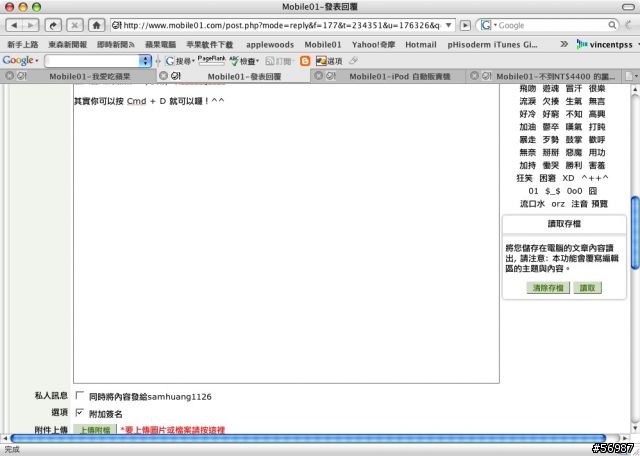Click the toolbar pill button in the title bar
Viewport: 640px width, 456px height.
tap(628, 7)
